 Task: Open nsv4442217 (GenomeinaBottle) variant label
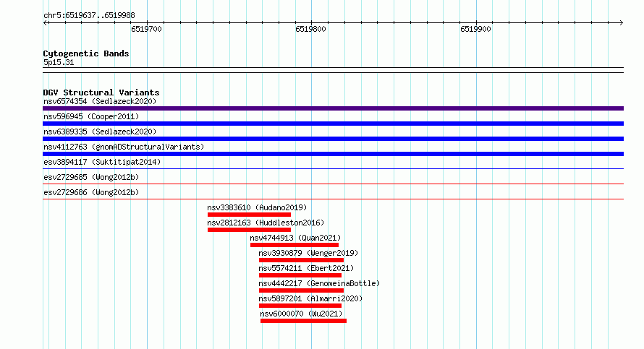pyautogui.click(x=319, y=283)
